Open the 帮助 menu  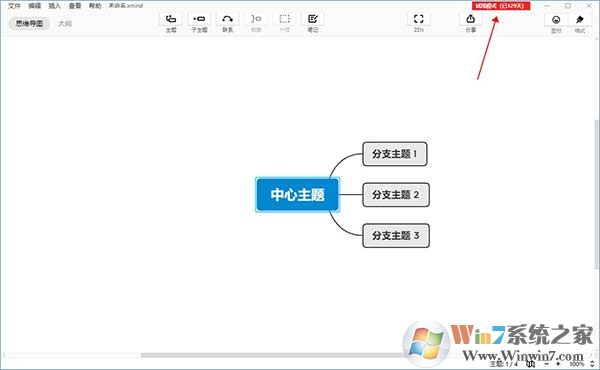pyautogui.click(x=95, y=6)
